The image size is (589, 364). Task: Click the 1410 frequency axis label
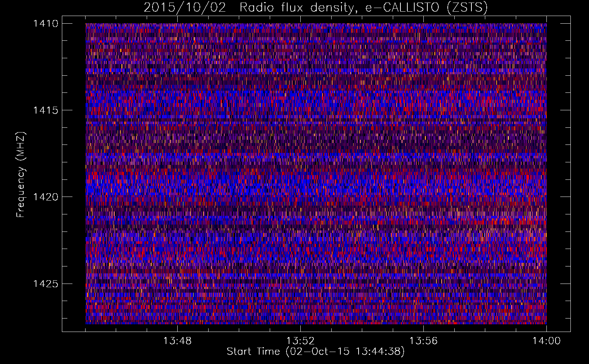coord(46,24)
